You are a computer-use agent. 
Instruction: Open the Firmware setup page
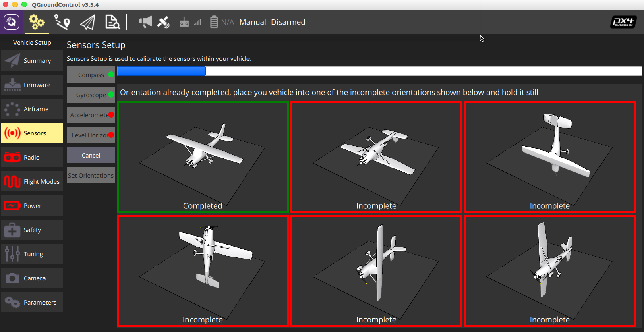(32, 85)
